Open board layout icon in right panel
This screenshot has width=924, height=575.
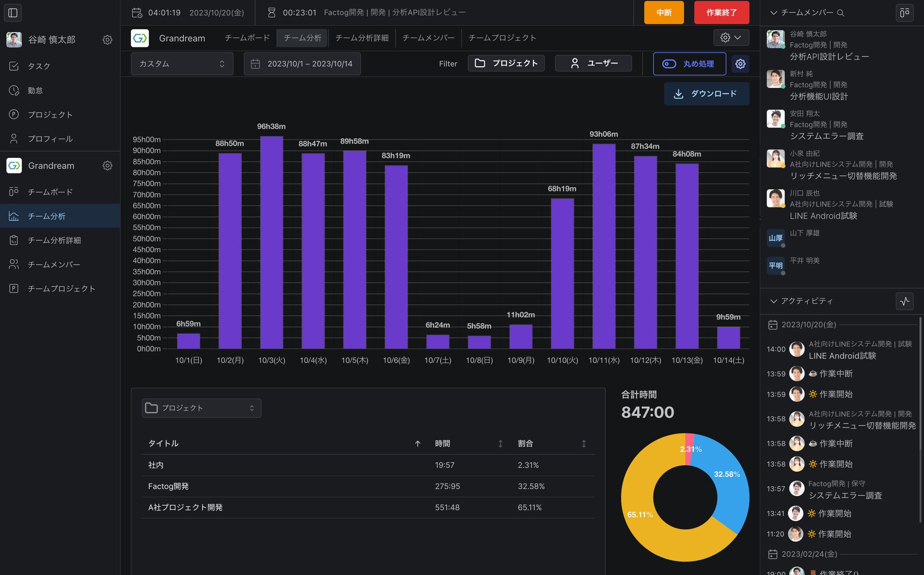pyautogui.click(x=904, y=13)
